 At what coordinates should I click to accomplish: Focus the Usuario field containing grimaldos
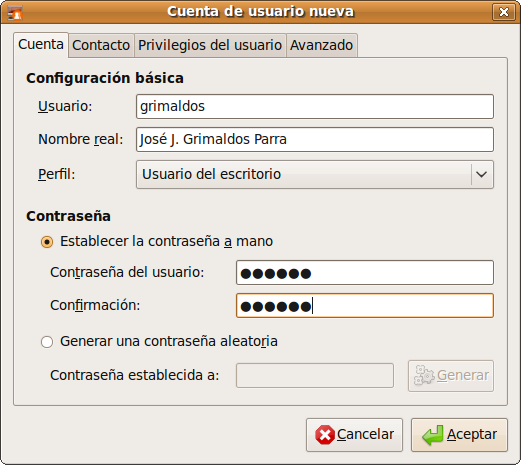coord(315,106)
